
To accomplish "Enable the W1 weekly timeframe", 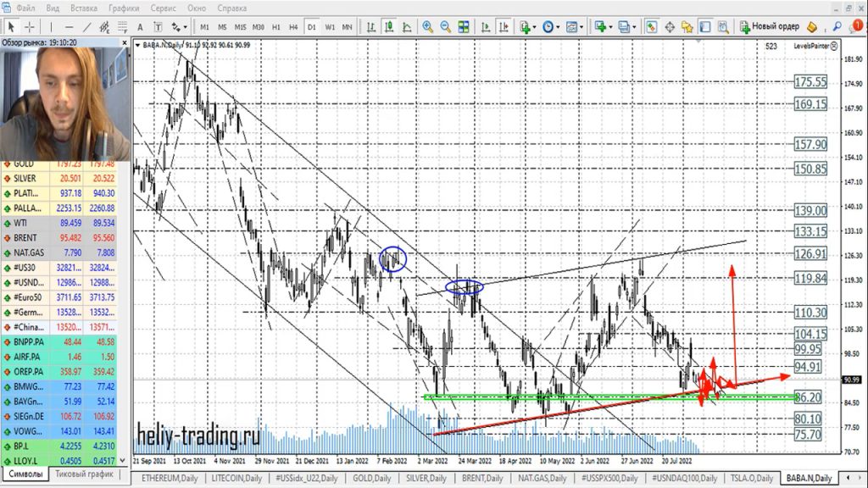I will tap(329, 26).
